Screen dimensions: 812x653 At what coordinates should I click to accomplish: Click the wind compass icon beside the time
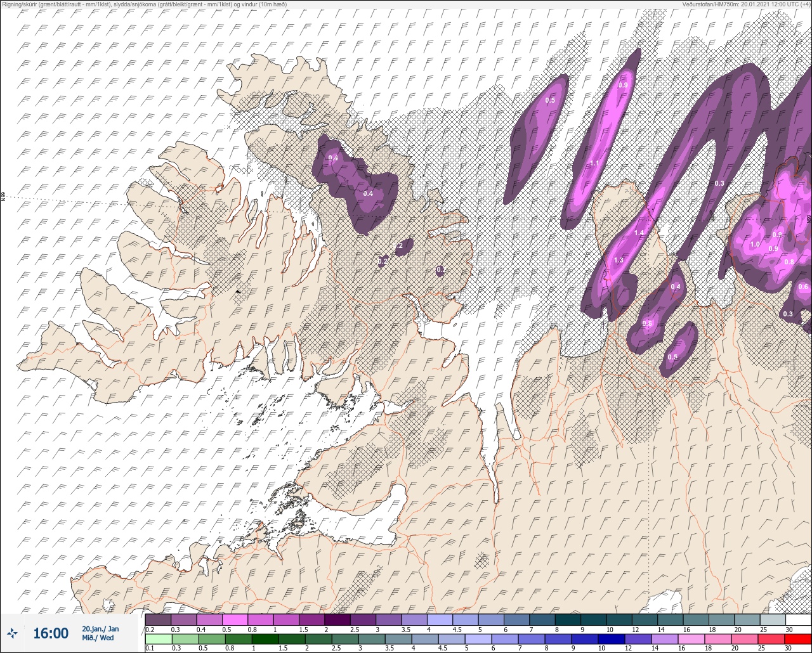(12, 633)
